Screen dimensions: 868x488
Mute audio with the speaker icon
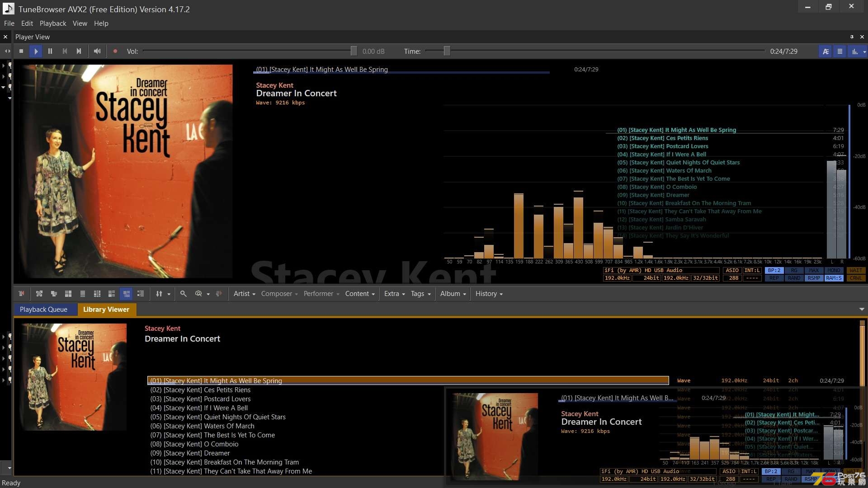click(97, 51)
